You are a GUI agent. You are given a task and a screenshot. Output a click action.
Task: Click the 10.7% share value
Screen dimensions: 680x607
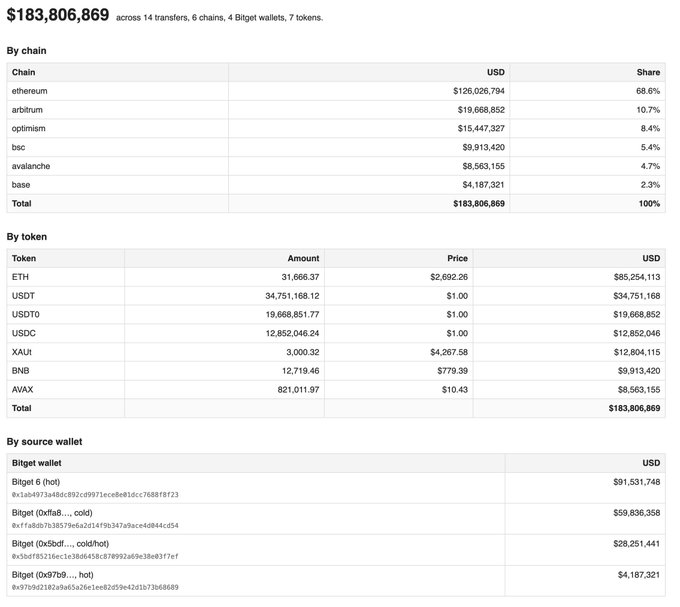click(x=648, y=110)
